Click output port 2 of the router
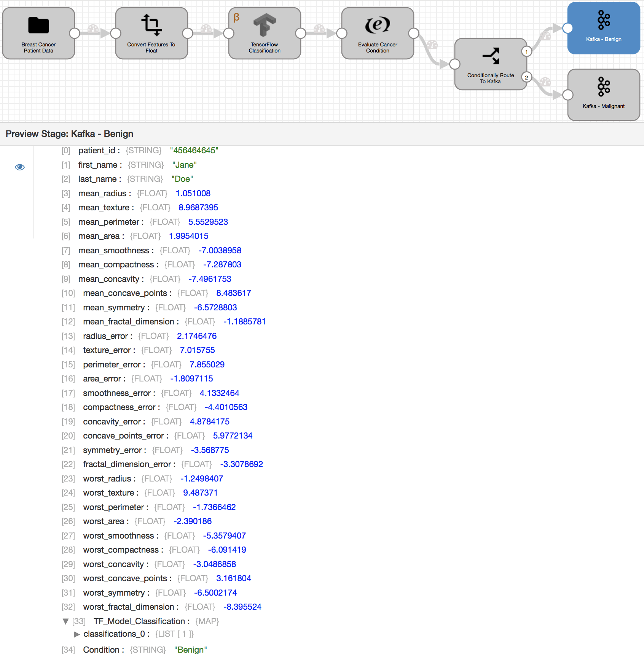 tap(526, 78)
